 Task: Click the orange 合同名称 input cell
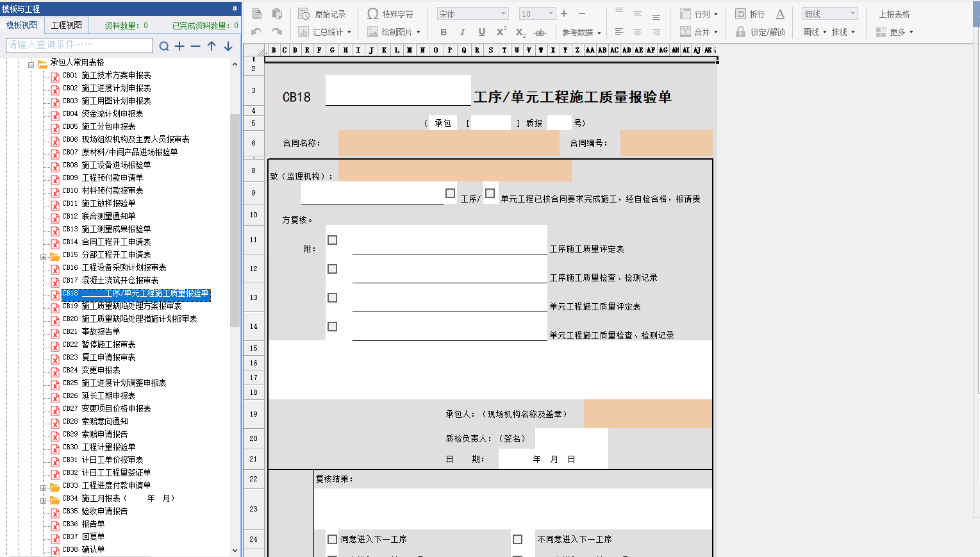pos(449,143)
